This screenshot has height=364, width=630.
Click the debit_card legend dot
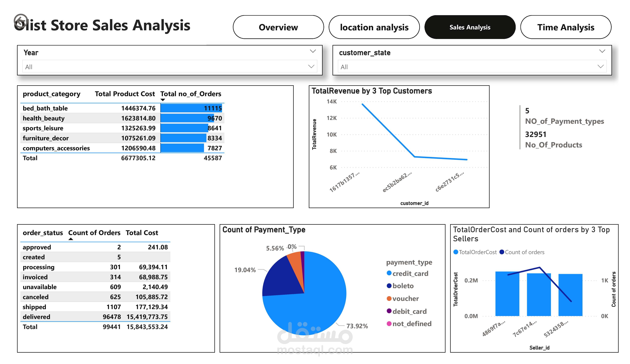(x=389, y=311)
